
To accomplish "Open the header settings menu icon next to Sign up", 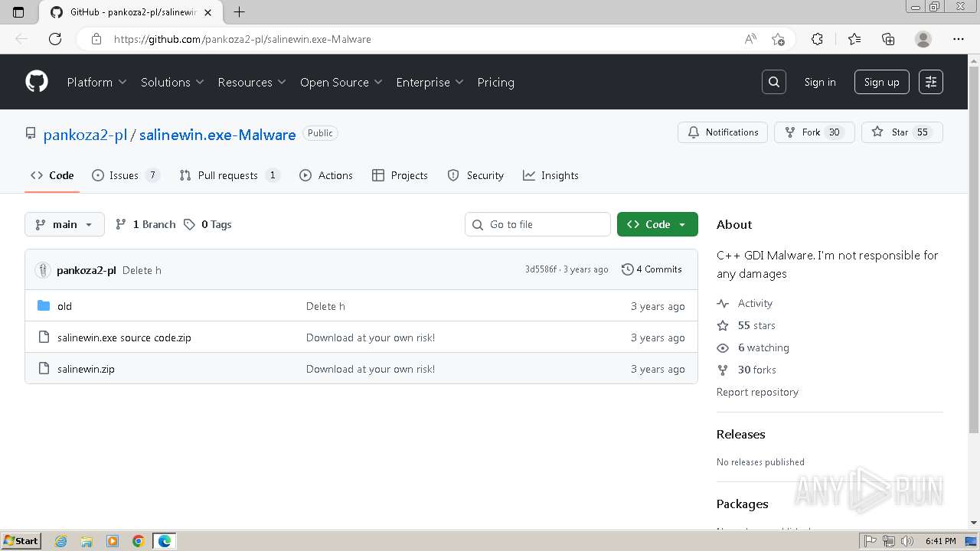I will tap(931, 82).
